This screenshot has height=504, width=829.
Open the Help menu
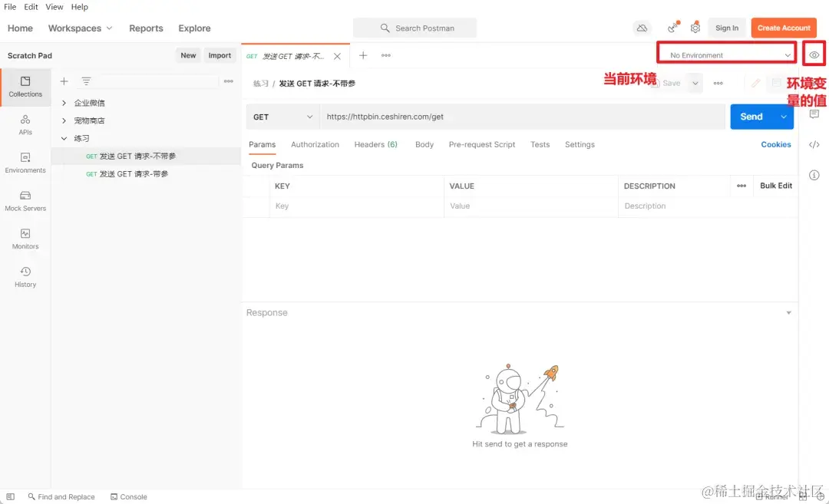coord(79,7)
